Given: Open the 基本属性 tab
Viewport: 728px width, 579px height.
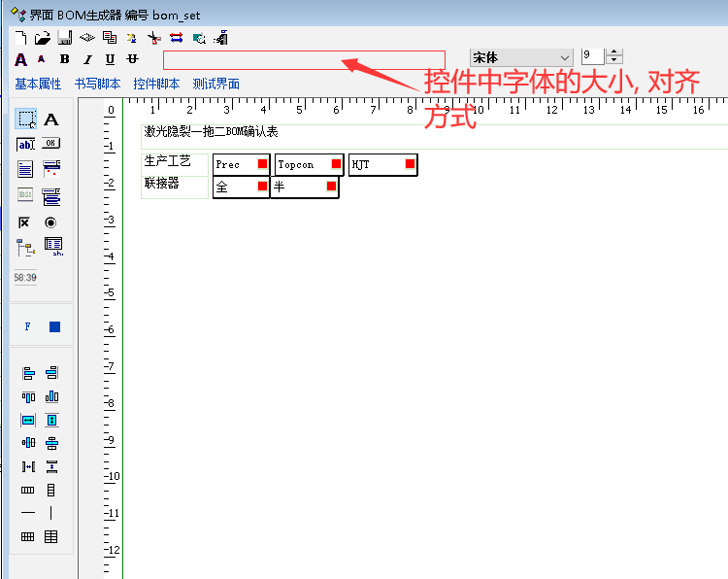Looking at the screenshot, I should (38, 85).
